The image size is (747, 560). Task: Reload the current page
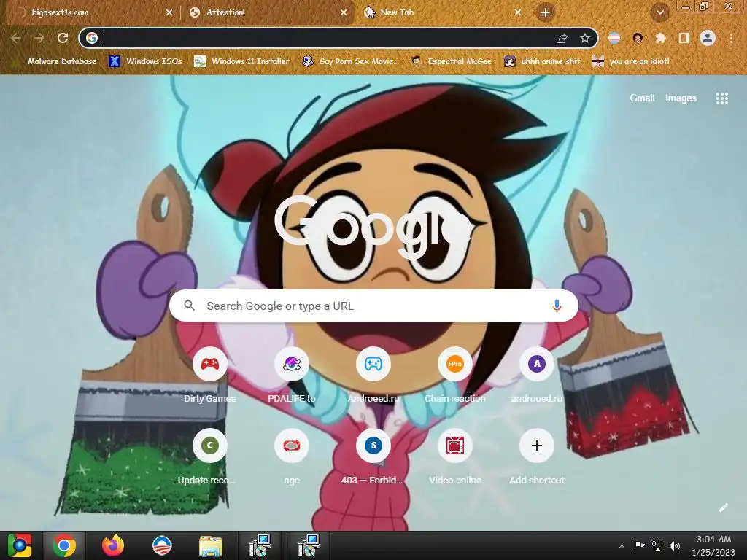[63, 38]
